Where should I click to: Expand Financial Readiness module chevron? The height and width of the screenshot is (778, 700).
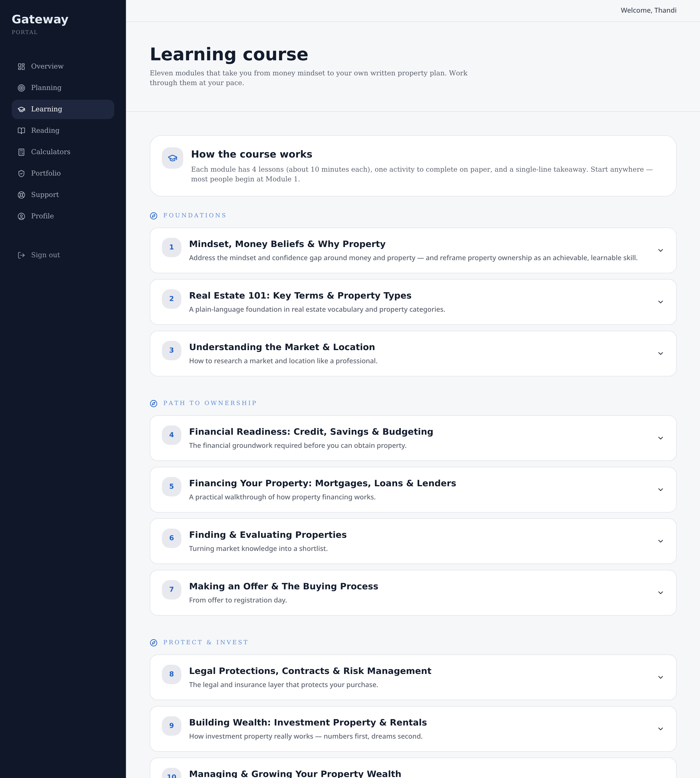tap(660, 438)
